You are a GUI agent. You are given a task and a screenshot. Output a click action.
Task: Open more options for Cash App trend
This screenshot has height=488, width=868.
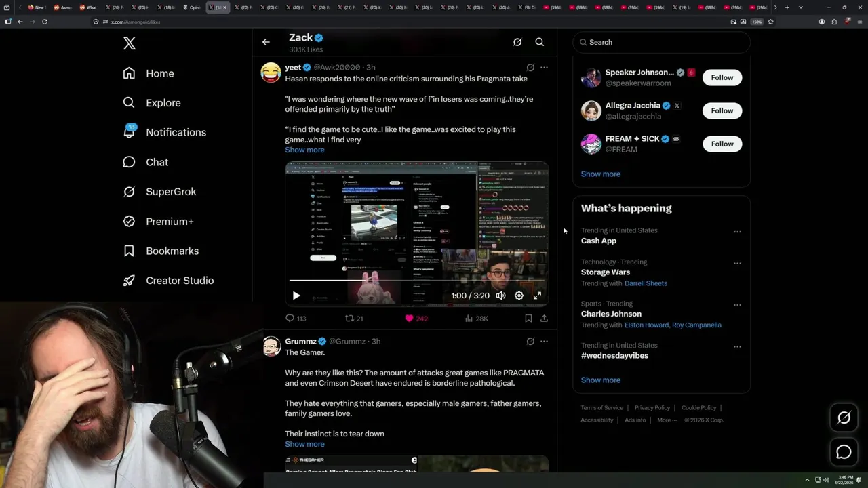(x=737, y=232)
